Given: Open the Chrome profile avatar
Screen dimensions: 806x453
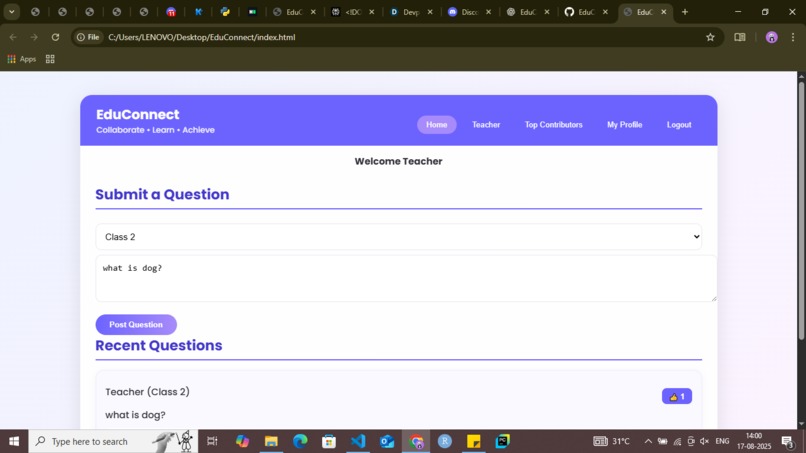Looking at the screenshot, I should 772,37.
